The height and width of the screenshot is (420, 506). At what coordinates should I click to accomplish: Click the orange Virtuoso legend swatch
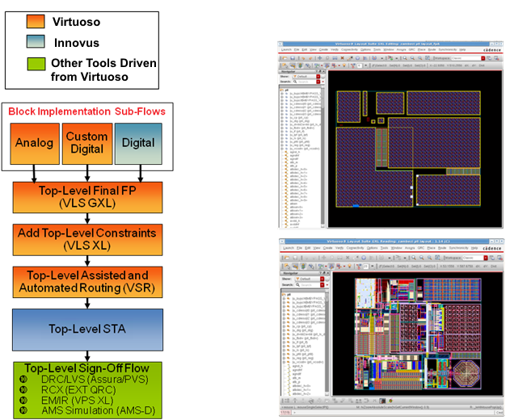pos(36,21)
